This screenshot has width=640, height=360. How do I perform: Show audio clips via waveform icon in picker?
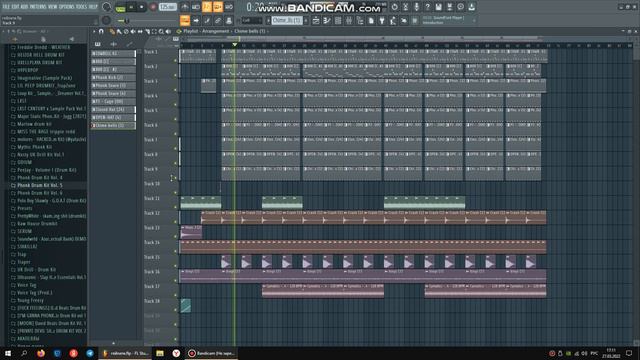113,44
